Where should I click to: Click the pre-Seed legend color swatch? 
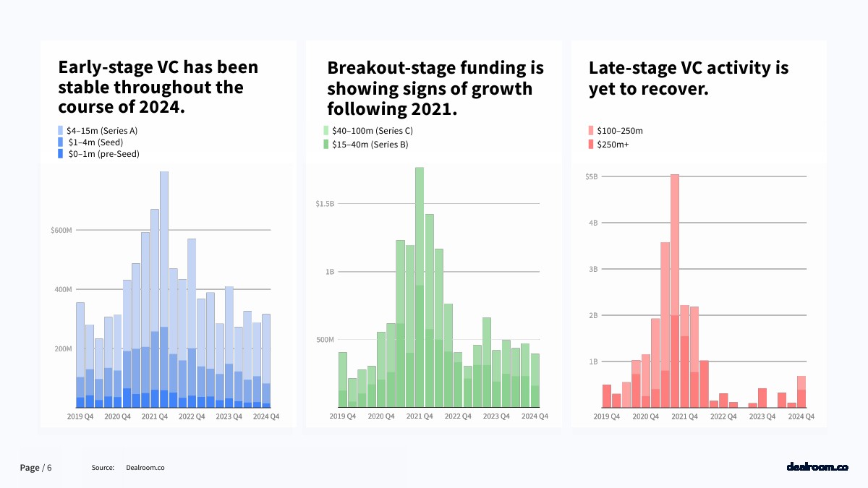(61, 154)
